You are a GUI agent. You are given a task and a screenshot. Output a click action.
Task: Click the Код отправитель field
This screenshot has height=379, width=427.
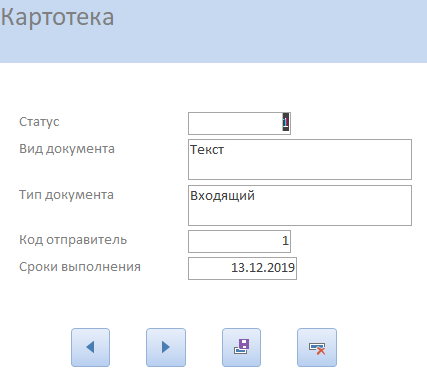tap(239, 241)
